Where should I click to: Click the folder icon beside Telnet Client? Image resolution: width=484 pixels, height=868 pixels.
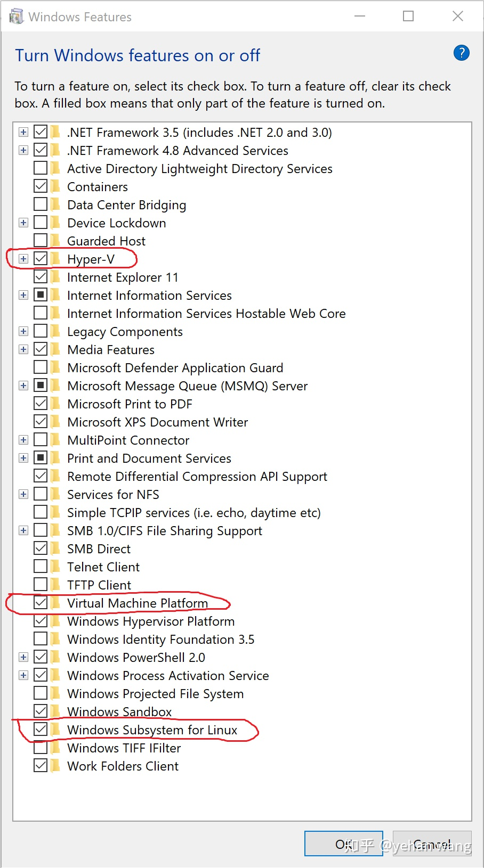coord(55,567)
